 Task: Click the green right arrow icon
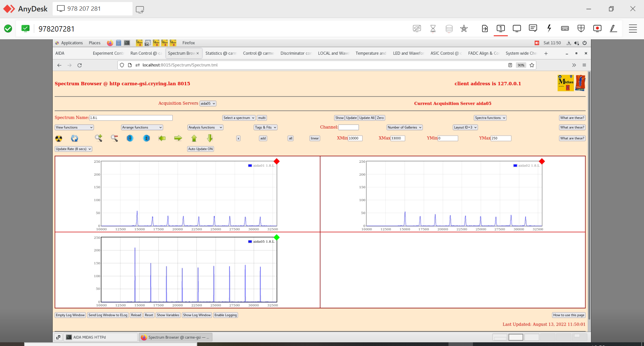tap(178, 138)
